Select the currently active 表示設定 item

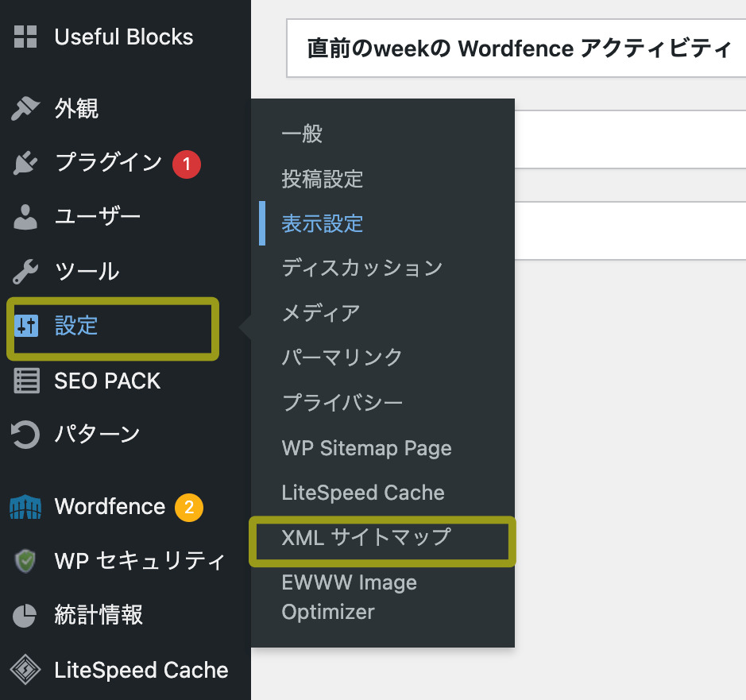(322, 223)
